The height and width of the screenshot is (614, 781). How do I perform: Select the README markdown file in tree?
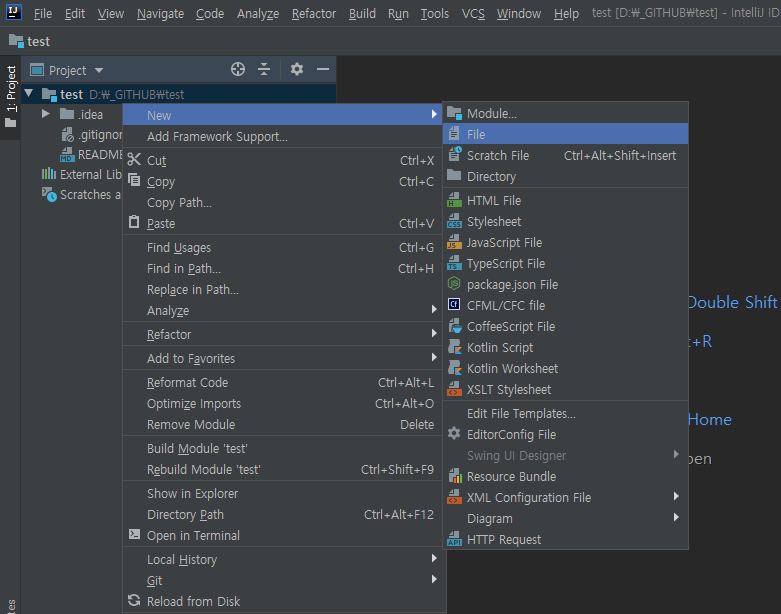(x=92, y=154)
